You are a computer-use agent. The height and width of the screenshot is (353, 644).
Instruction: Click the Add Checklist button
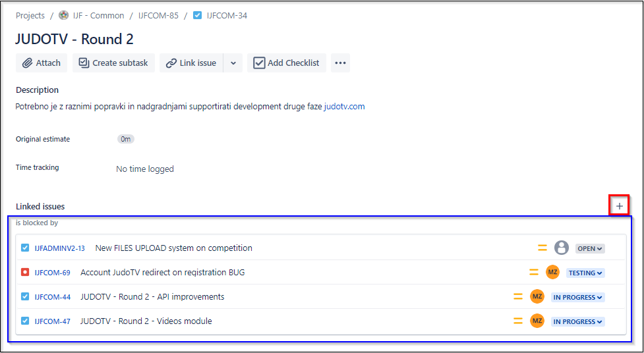coord(287,63)
